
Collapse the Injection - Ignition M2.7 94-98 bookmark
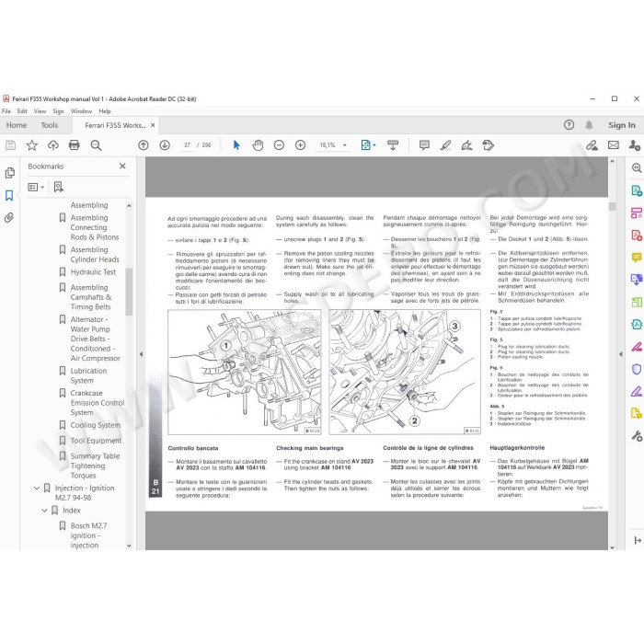tap(37, 488)
